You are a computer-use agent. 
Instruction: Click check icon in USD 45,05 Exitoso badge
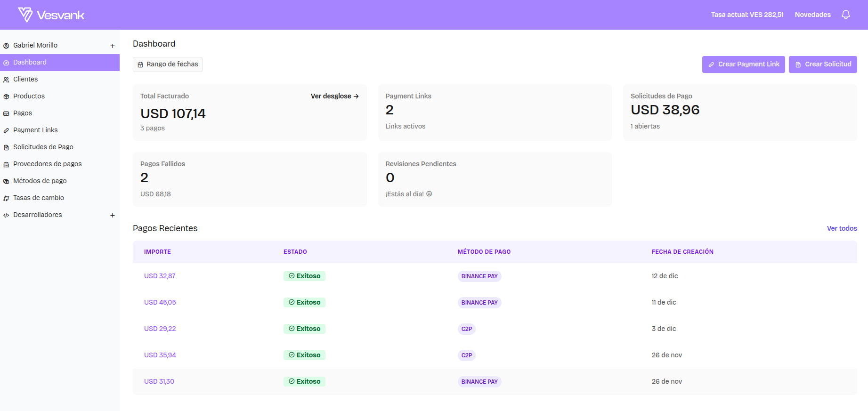pyautogui.click(x=292, y=302)
